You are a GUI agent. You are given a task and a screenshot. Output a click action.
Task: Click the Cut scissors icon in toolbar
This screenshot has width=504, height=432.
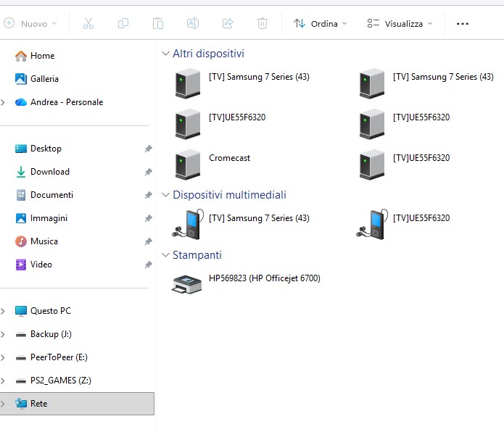coord(88,23)
